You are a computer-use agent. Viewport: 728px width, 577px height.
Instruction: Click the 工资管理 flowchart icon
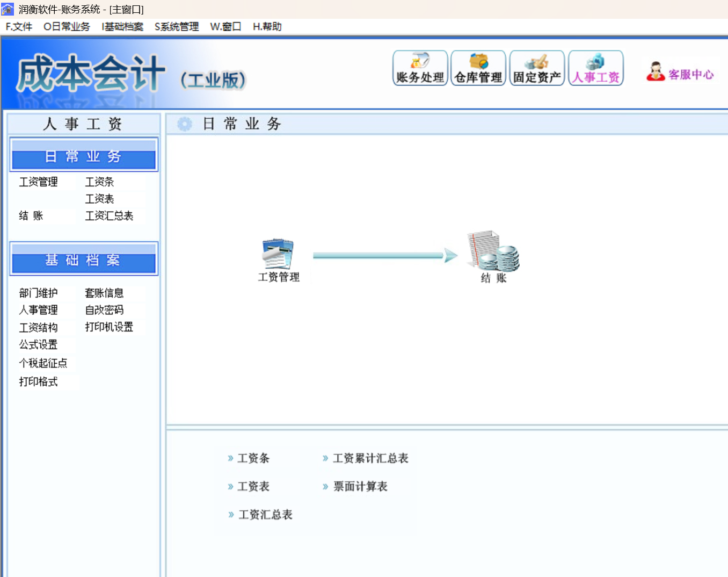coord(278,261)
